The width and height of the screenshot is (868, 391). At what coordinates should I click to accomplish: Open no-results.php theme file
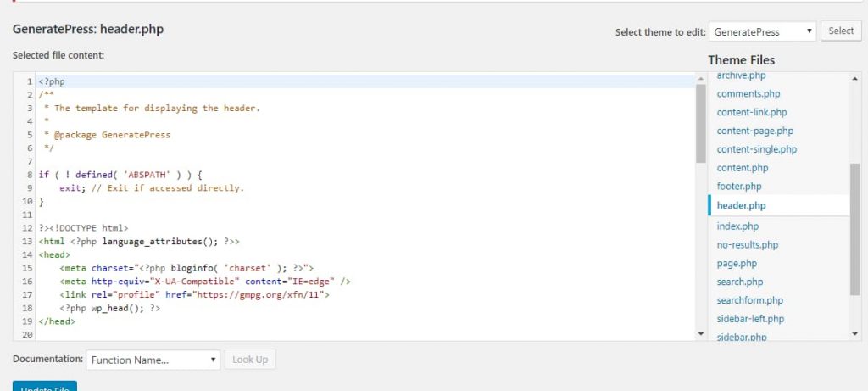click(x=747, y=245)
